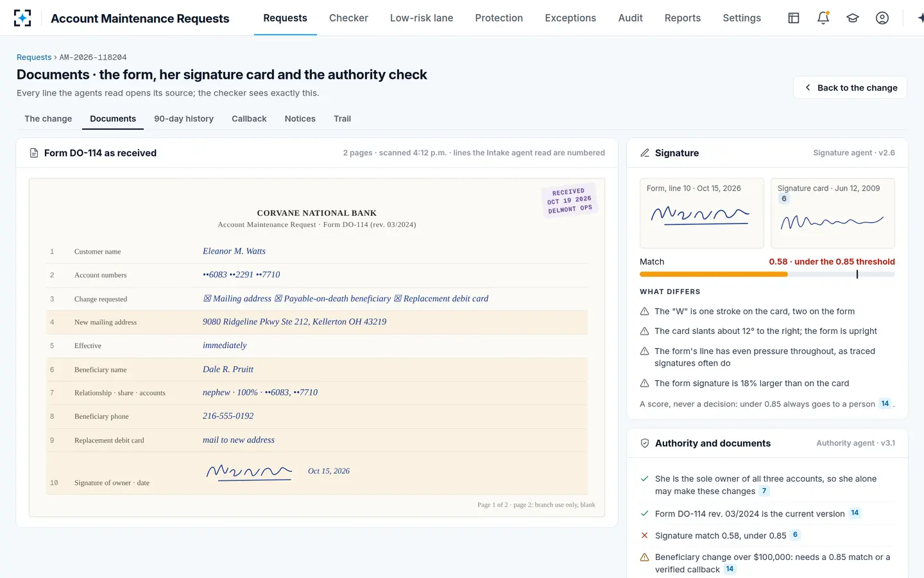Click the warning icon for the "W" stroke difference
Viewport: 924px width, 578px height.
644,311
